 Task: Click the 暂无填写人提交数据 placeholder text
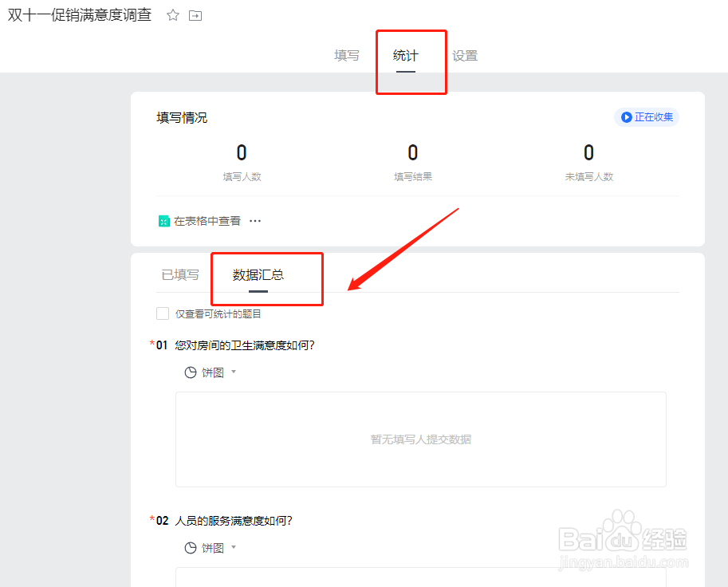tap(421, 439)
